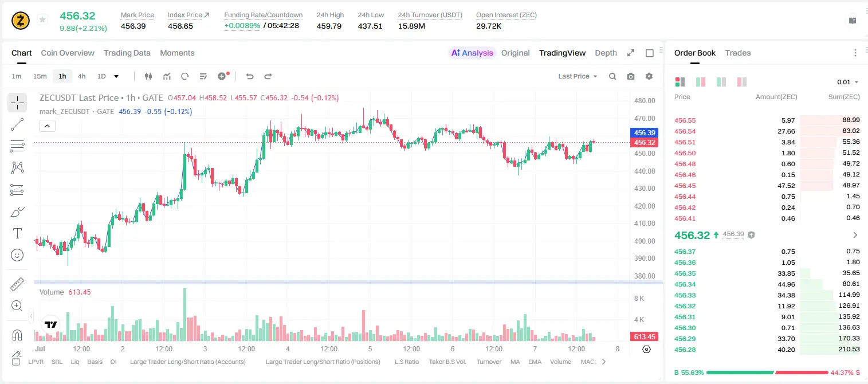The height and width of the screenshot is (384, 868).
Task: Select the ruler measure tool
Action: coord(17,284)
